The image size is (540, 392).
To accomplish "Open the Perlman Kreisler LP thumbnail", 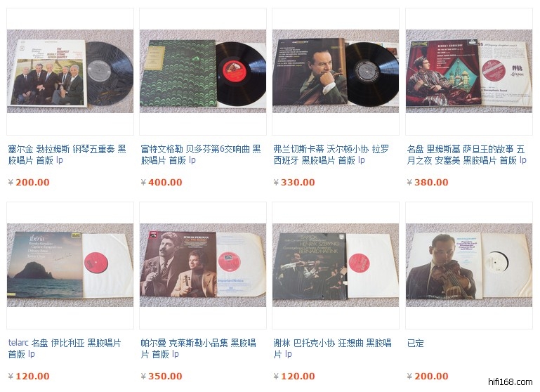I will tap(203, 266).
